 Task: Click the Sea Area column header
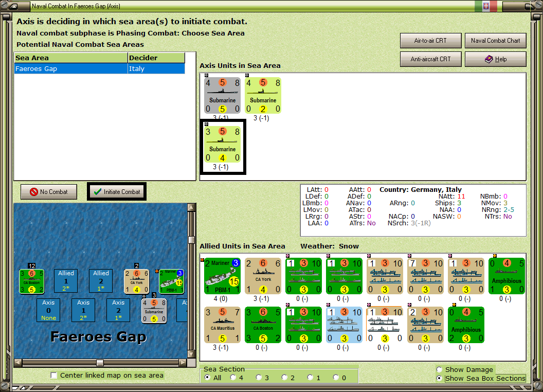71,58
